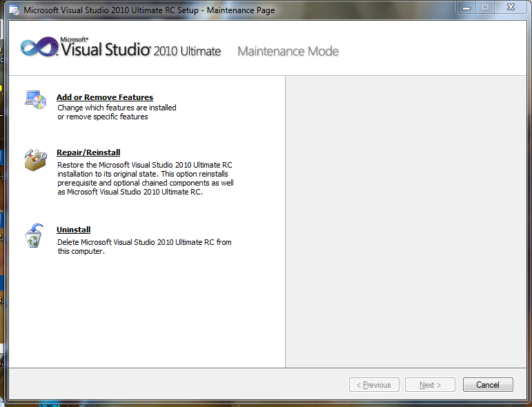Open the Add or Remove Features link
Screen dimensions: 532x407
105,97
